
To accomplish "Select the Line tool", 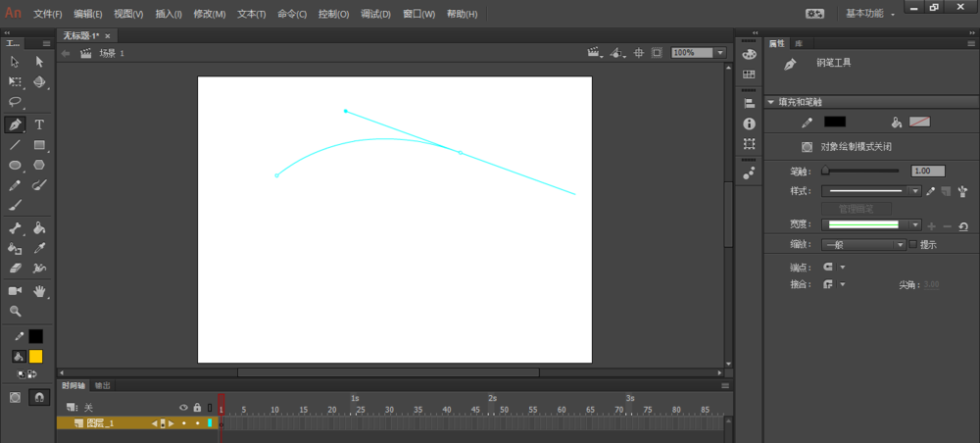I will pyautogui.click(x=15, y=145).
